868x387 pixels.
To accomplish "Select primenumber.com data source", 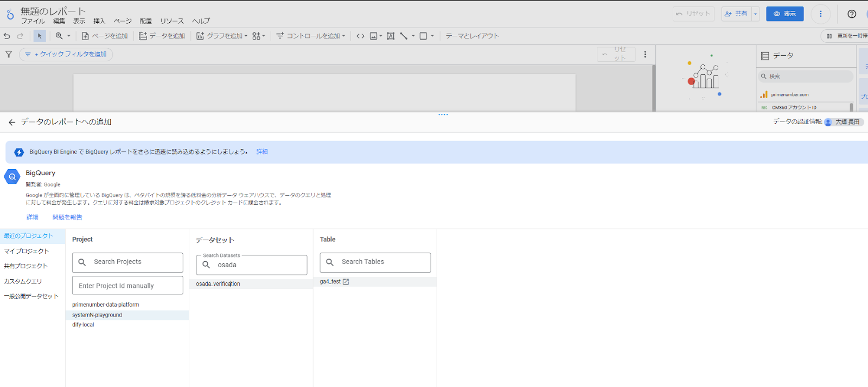I will click(789, 94).
